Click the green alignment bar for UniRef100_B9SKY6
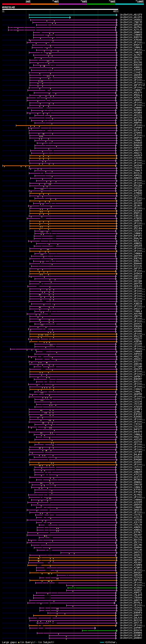 pos(100,631)
